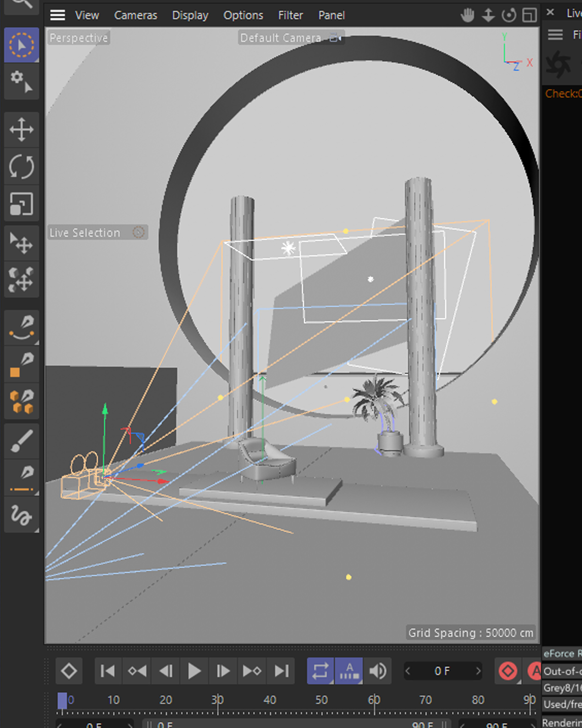Open the Filter menu

(x=290, y=15)
